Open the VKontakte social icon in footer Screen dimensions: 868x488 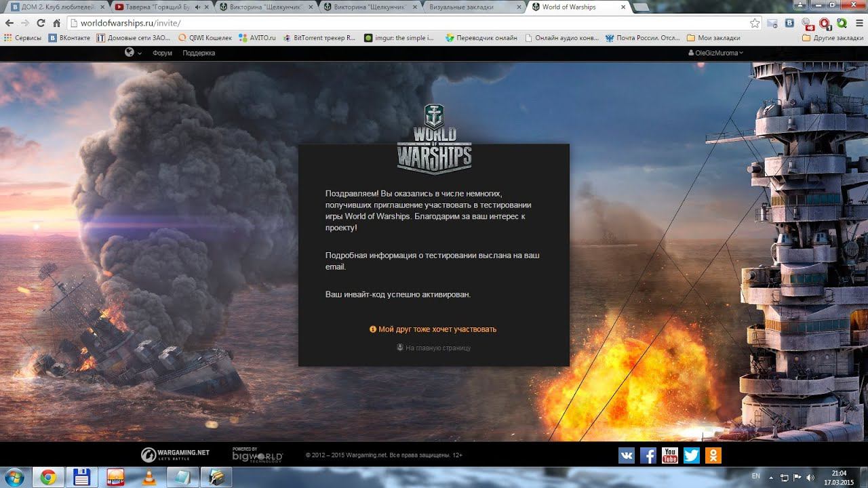(x=627, y=455)
